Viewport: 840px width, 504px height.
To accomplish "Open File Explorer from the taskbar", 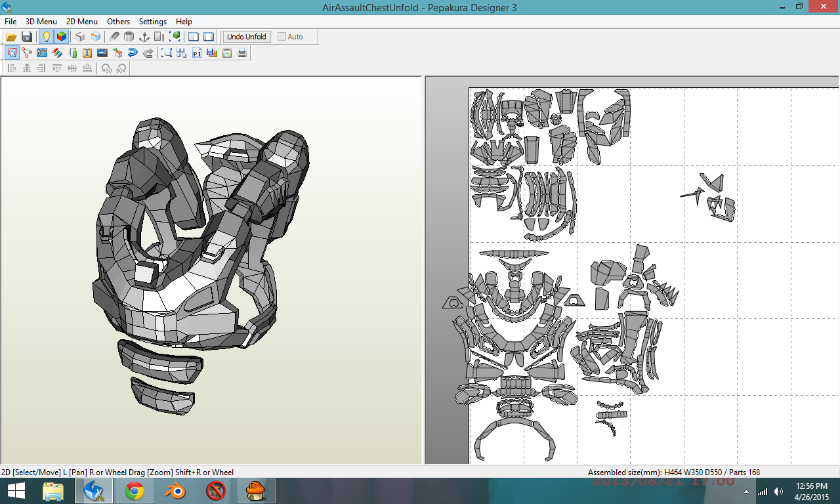I will pyautogui.click(x=54, y=491).
